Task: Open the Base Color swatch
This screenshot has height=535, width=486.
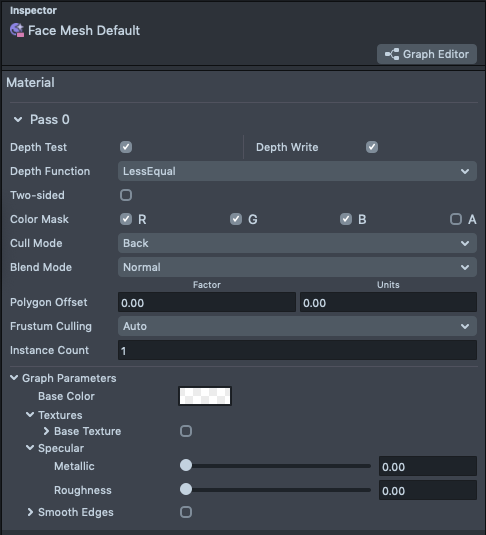Action: coord(205,396)
